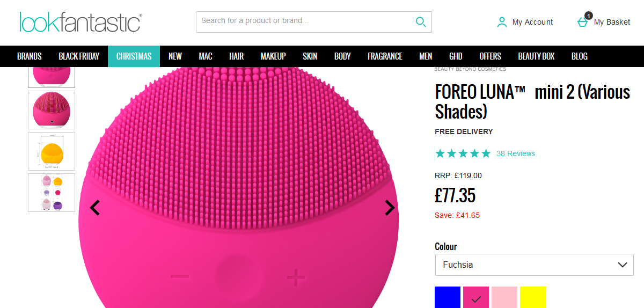Open the basket icon with badge
Screen dimensions: 644x308
[x=583, y=21]
